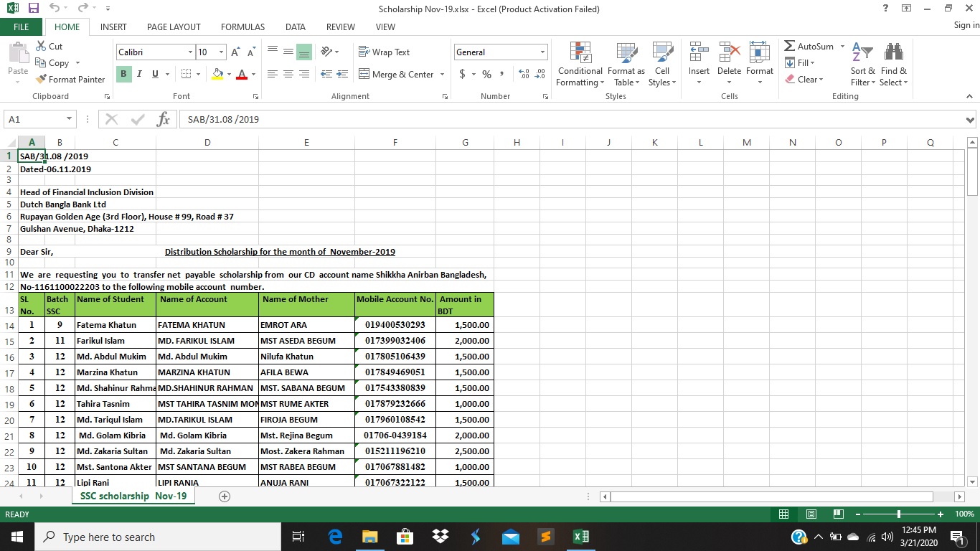980x551 pixels.
Task: Toggle Bold formatting
Action: [x=123, y=74]
